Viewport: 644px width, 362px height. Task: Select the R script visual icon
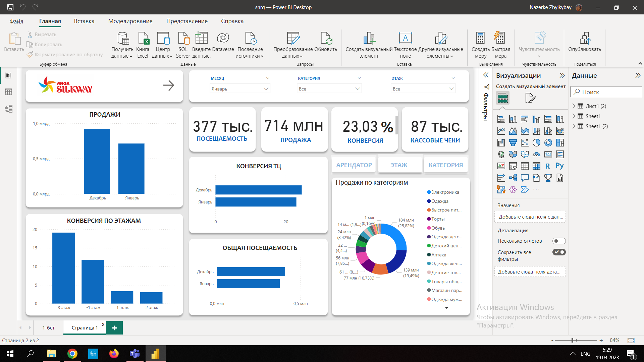pos(548,166)
